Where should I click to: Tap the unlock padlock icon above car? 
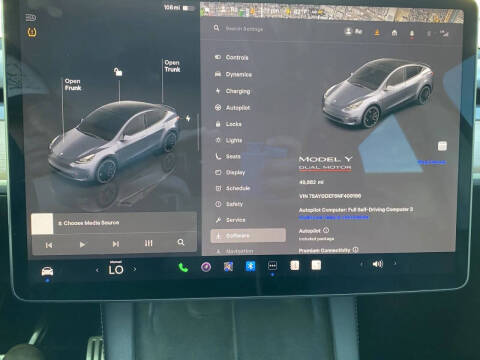pos(118,71)
